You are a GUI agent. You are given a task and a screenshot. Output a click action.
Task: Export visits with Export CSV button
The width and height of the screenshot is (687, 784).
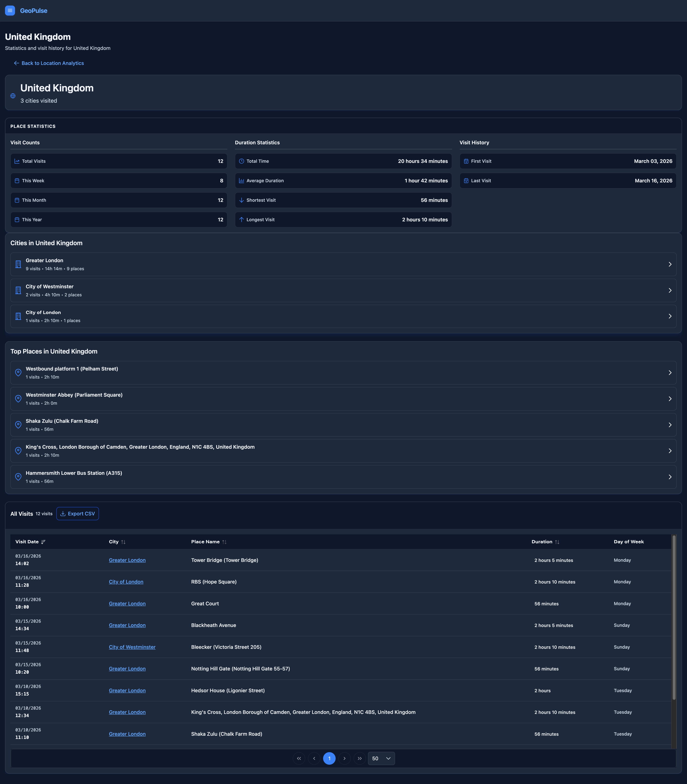click(77, 514)
